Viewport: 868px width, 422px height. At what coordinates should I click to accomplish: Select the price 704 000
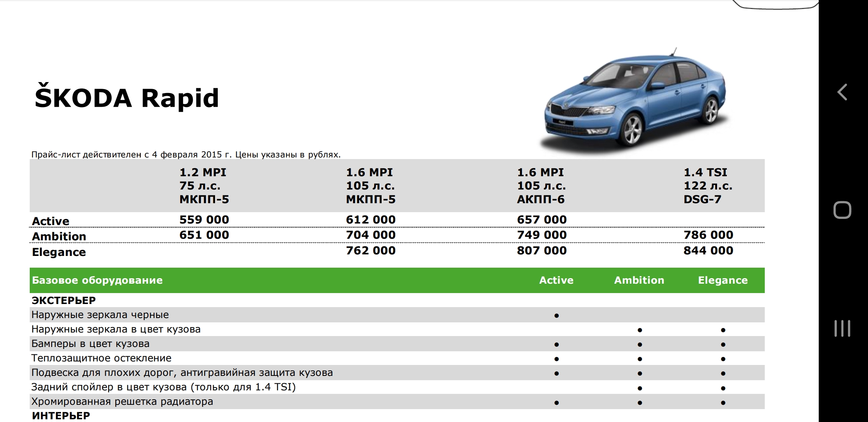coord(371,235)
